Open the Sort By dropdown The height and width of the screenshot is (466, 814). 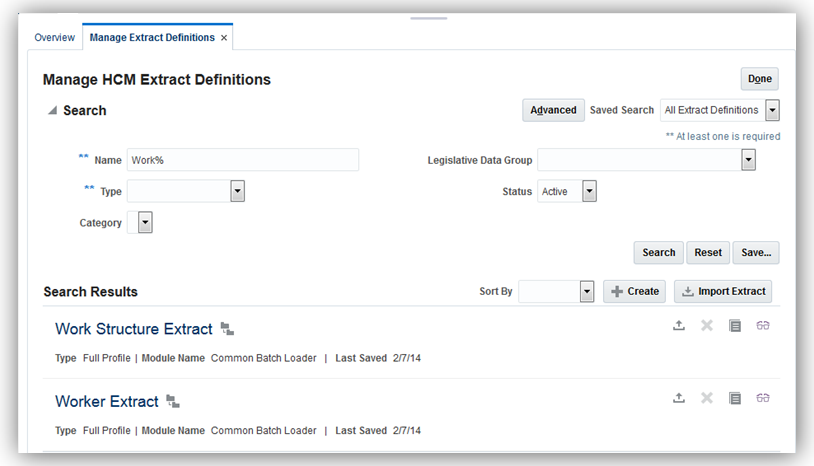pos(587,291)
